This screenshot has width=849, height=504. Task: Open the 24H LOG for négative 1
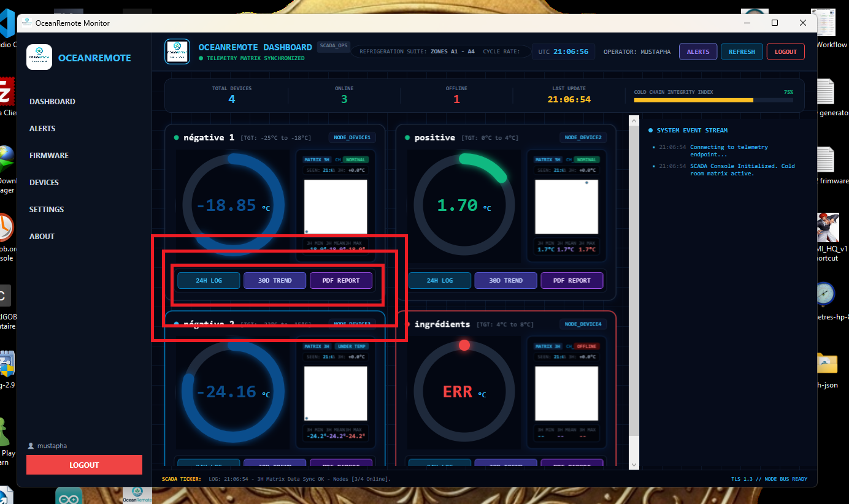(x=209, y=281)
